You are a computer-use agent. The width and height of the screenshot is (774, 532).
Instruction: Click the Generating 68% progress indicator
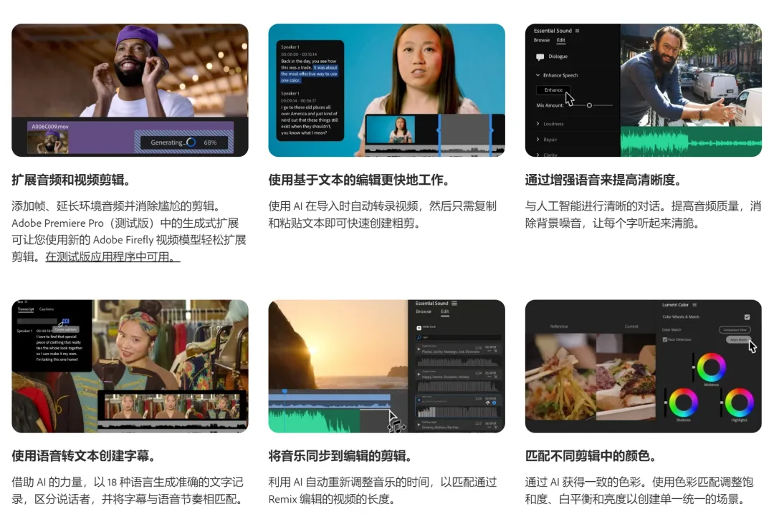(x=183, y=142)
